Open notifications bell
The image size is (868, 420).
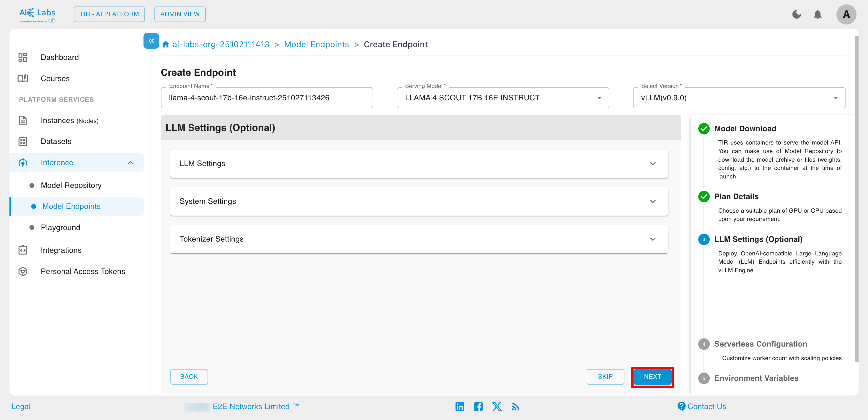click(818, 14)
